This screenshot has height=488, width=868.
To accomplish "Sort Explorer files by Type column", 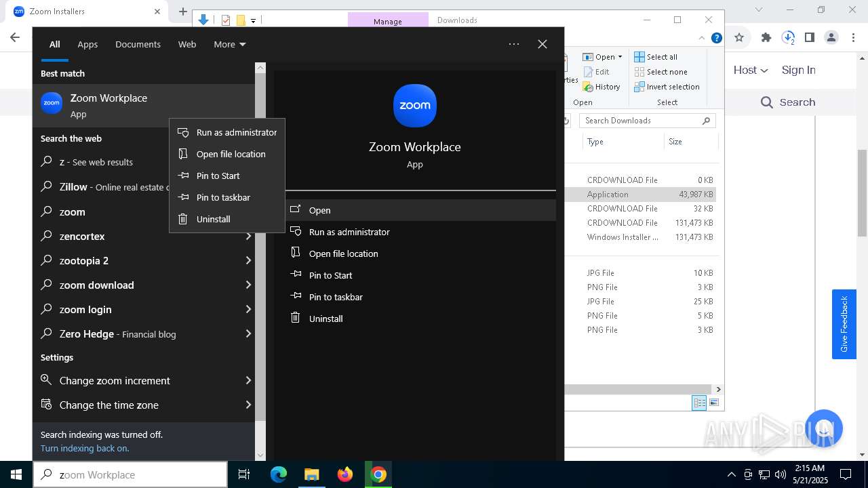I will [623, 142].
